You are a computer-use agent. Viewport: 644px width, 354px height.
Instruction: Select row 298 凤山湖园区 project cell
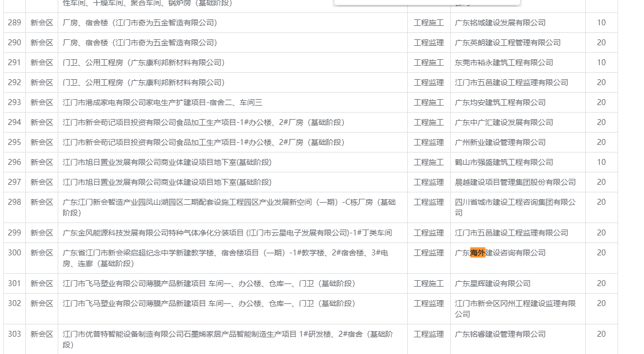229,207
